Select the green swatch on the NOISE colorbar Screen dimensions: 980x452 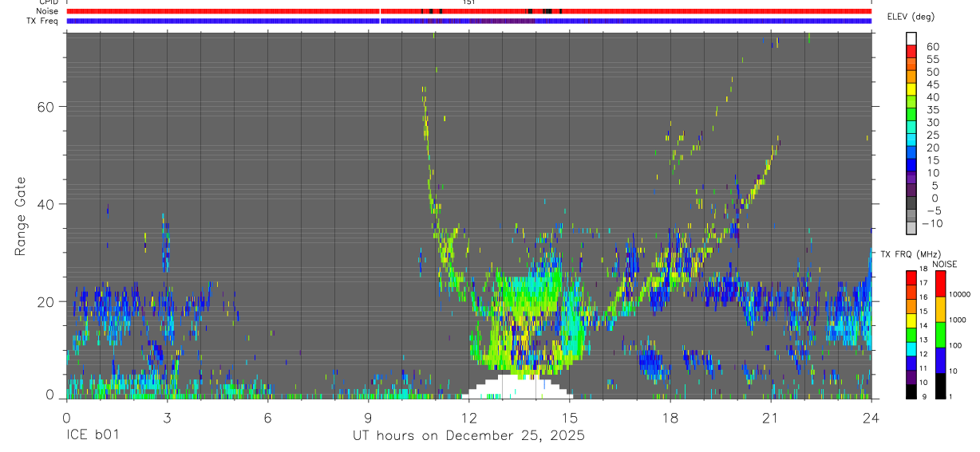940,335
